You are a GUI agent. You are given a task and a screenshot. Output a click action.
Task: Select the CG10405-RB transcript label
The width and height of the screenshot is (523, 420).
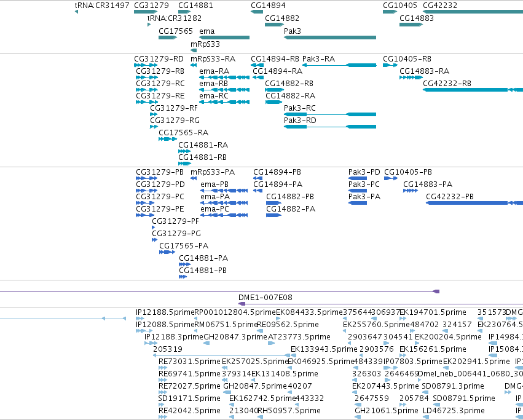(407, 59)
